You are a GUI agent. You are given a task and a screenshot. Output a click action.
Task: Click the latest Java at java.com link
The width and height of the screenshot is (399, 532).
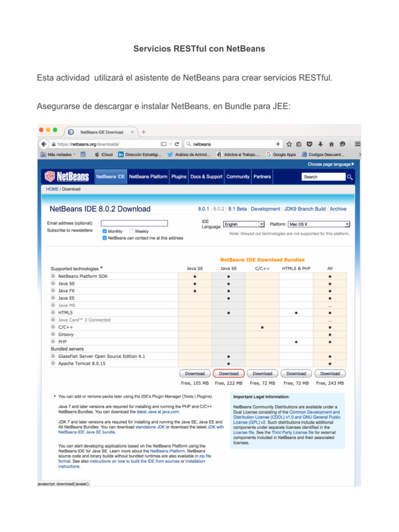pyautogui.click(x=158, y=411)
